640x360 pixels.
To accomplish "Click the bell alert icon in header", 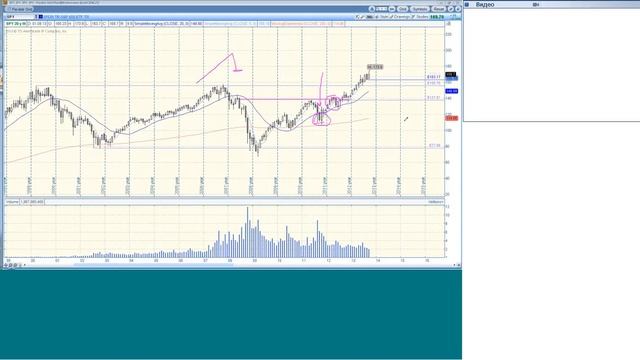I will (x=372, y=9).
